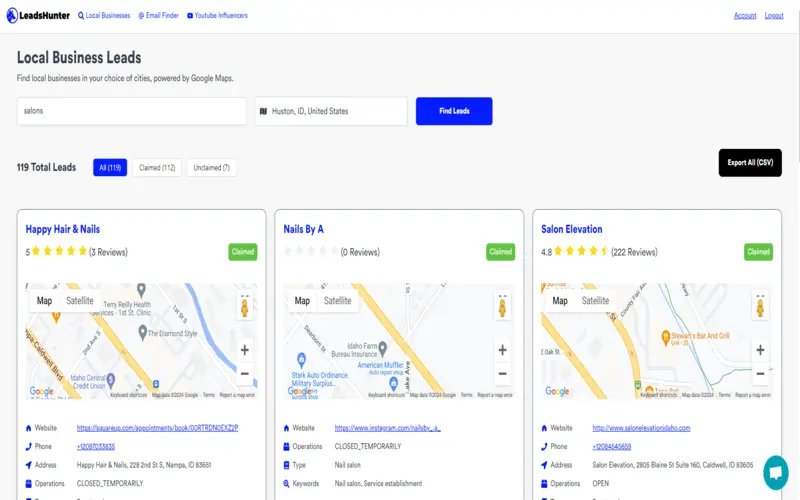The height and width of the screenshot is (500, 800).
Task: Open the salonelevationidaho.com website link
Action: click(641, 428)
